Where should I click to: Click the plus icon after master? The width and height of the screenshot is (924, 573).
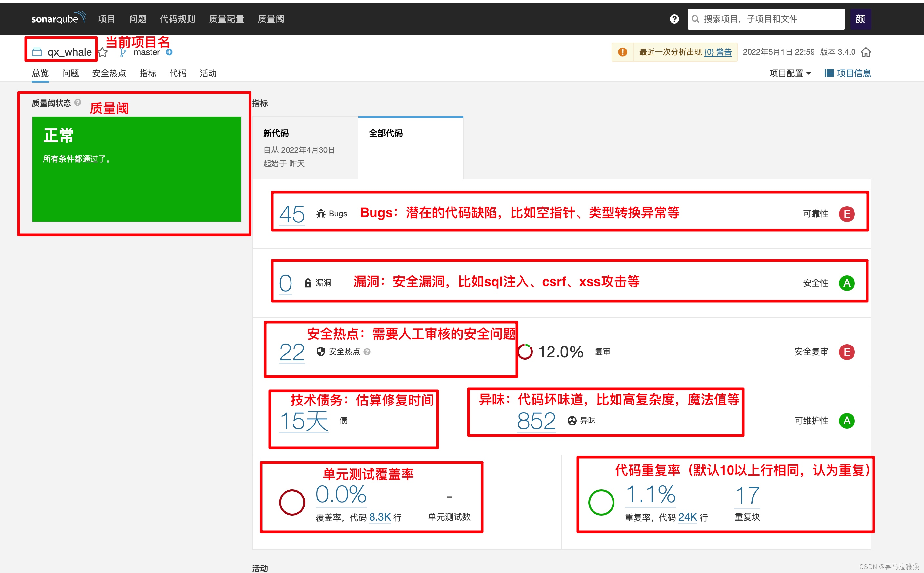pyautogui.click(x=170, y=52)
